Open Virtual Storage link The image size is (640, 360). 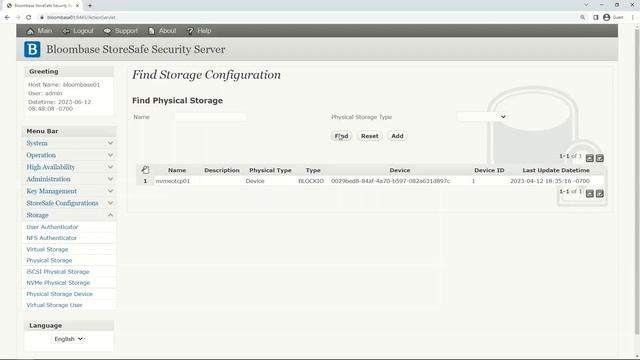tap(47, 249)
